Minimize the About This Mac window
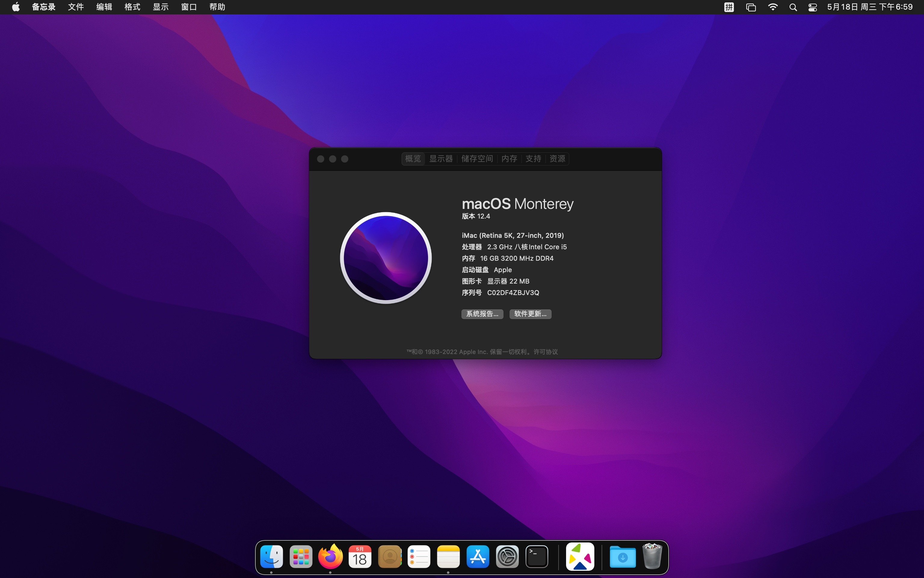 click(333, 159)
